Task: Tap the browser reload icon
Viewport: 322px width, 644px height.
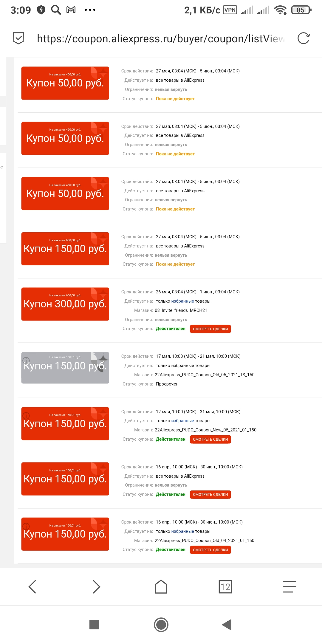Action: (x=304, y=38)
